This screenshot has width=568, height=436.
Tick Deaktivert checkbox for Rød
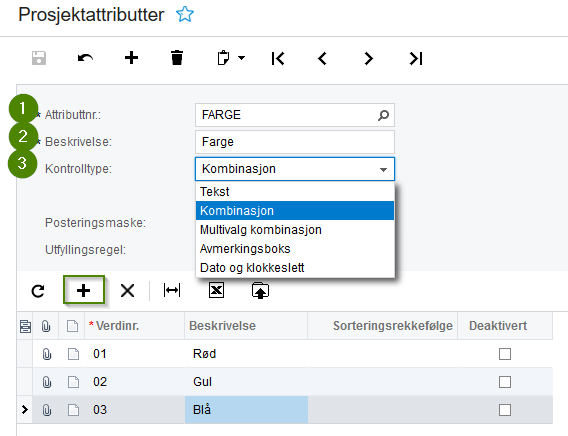(505, 354)
